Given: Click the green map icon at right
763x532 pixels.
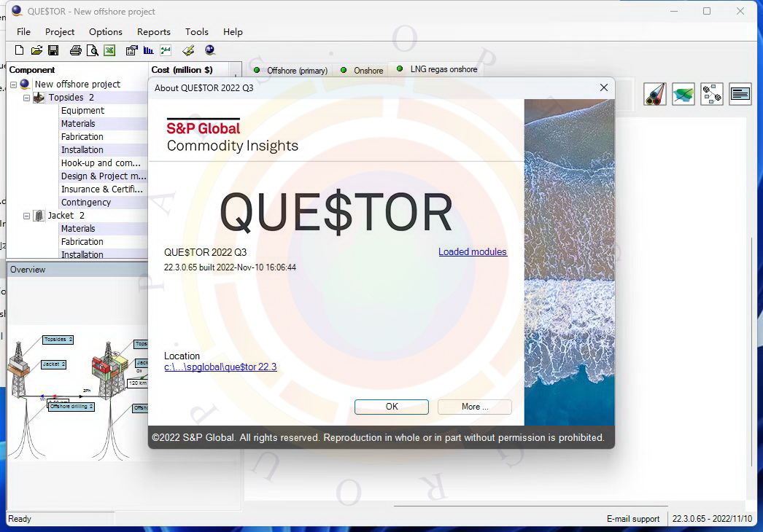Looking at the screenshot, I should (x=683, y=94).
